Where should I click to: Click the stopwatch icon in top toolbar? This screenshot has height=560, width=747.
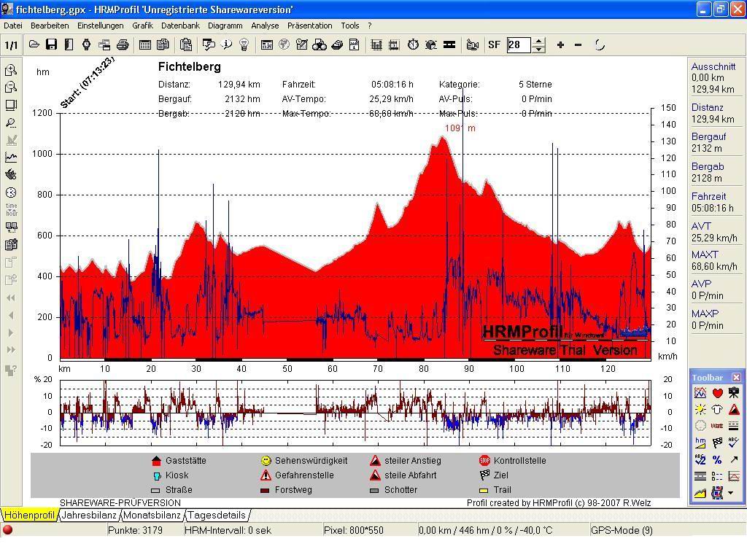tap(413, 44)
